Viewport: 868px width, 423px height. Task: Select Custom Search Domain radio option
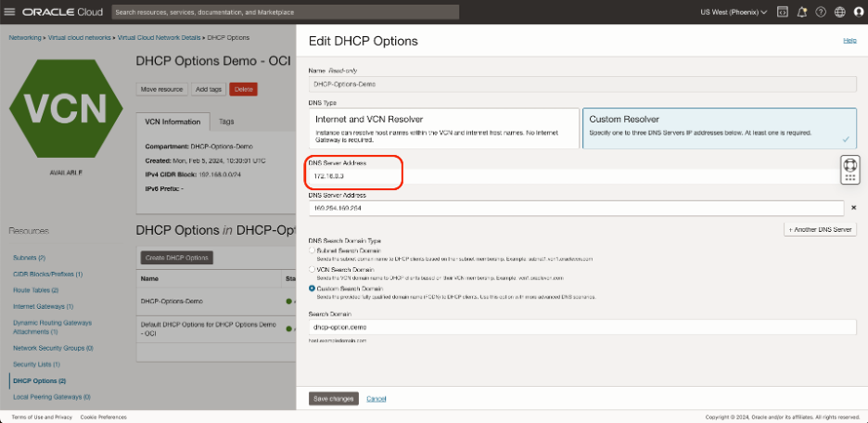pyautogui.click(x=312, y=288)
